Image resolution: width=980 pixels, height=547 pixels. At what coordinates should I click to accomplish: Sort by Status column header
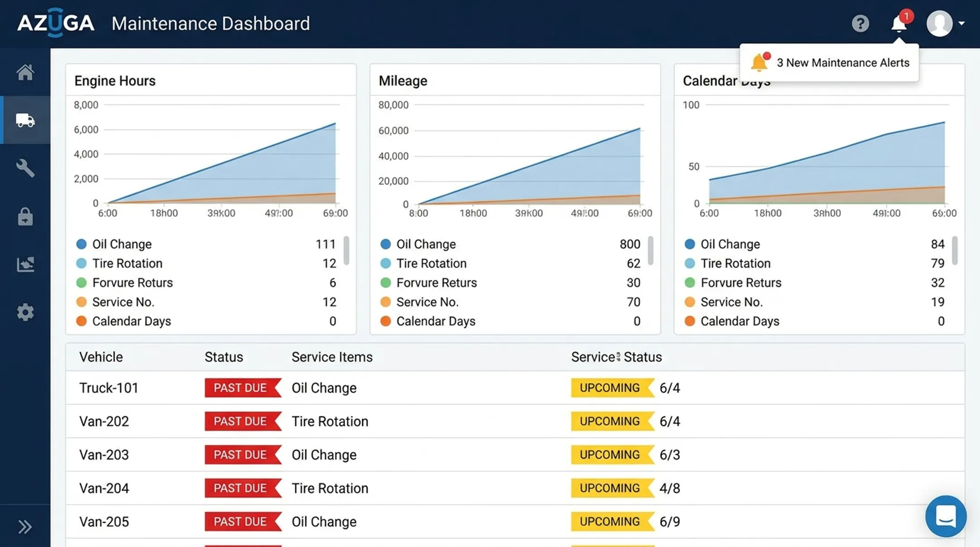pyautogui.click(x=224, y=357)
